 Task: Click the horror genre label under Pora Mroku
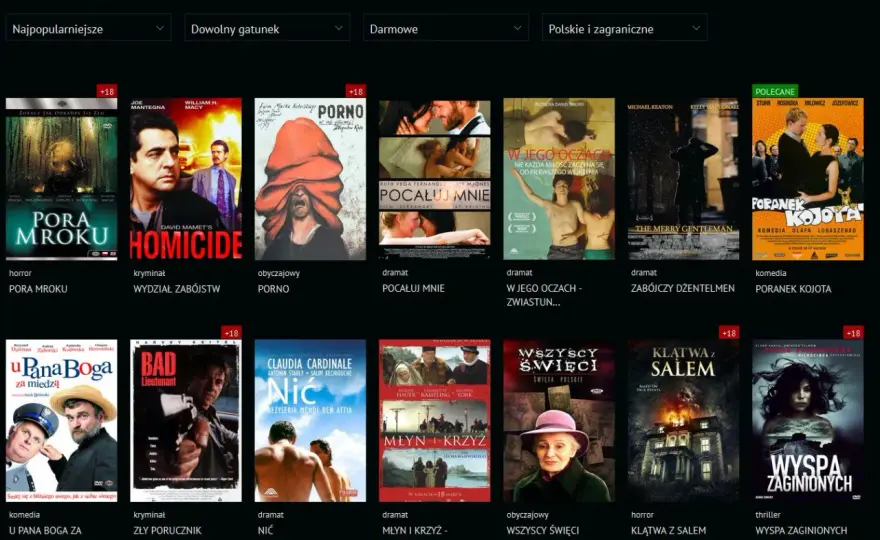point(20,273)
